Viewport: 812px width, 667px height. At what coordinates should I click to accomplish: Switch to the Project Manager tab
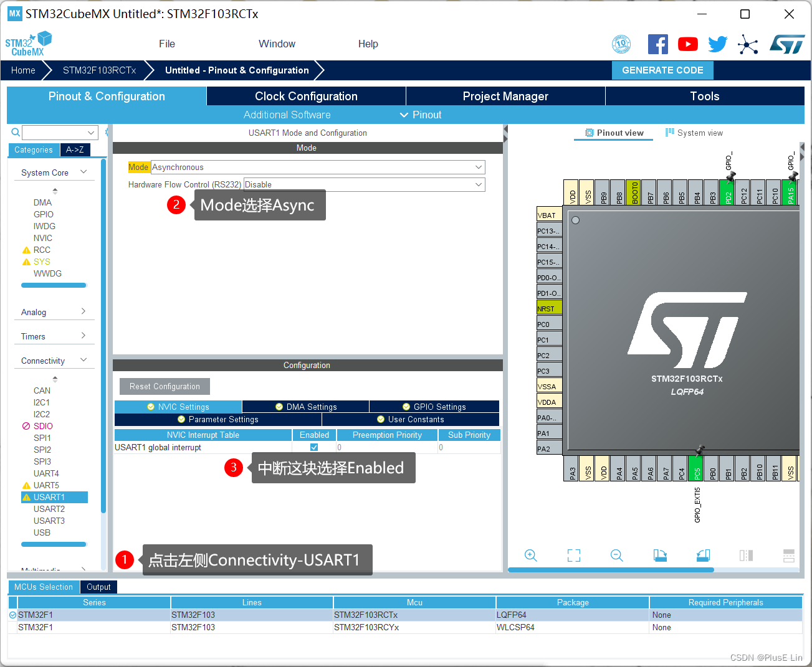[x=505, y=96]
